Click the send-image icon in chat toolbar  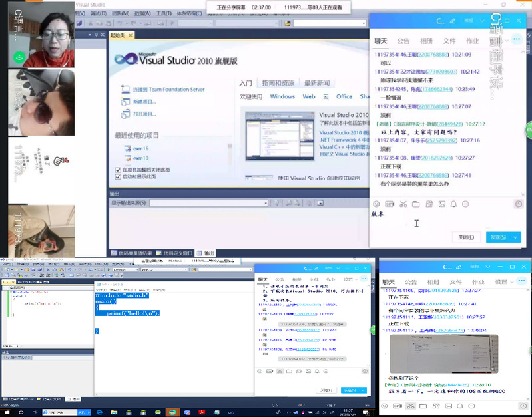pos(441,204)
